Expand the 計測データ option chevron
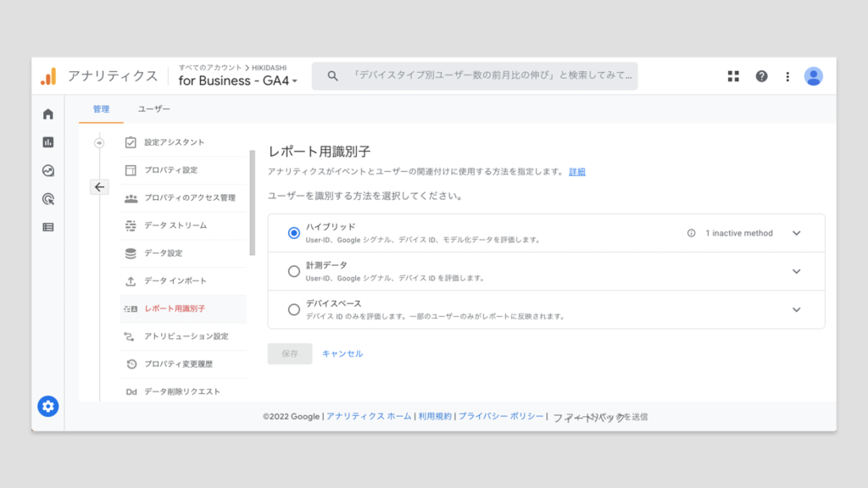The height and width of the screenshot is (488, 868). 796,271
